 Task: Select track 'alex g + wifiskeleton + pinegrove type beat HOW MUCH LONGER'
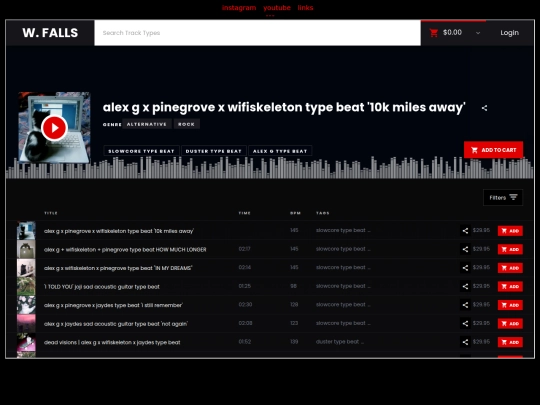[x=125, y=250]
